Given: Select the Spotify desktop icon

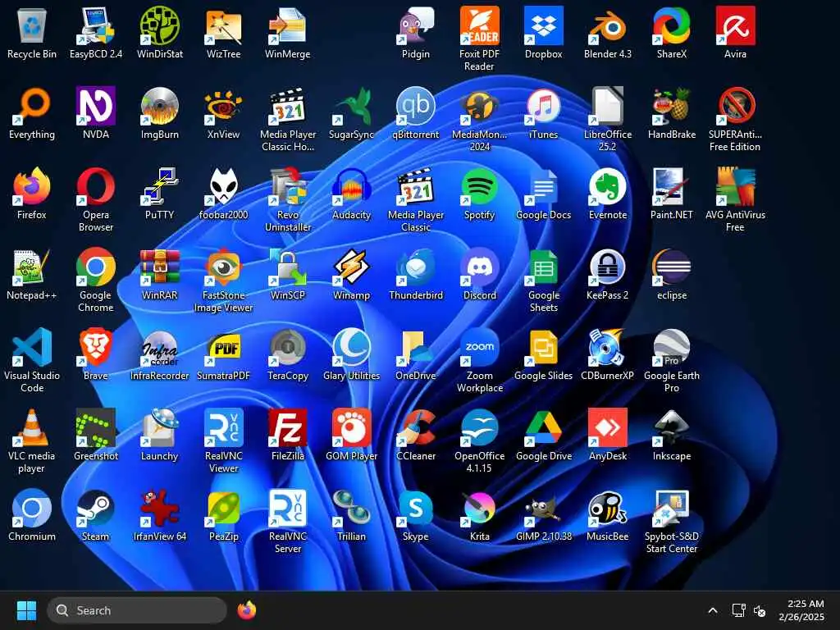Looking at the screenshot, I should [x=479, y=186].
